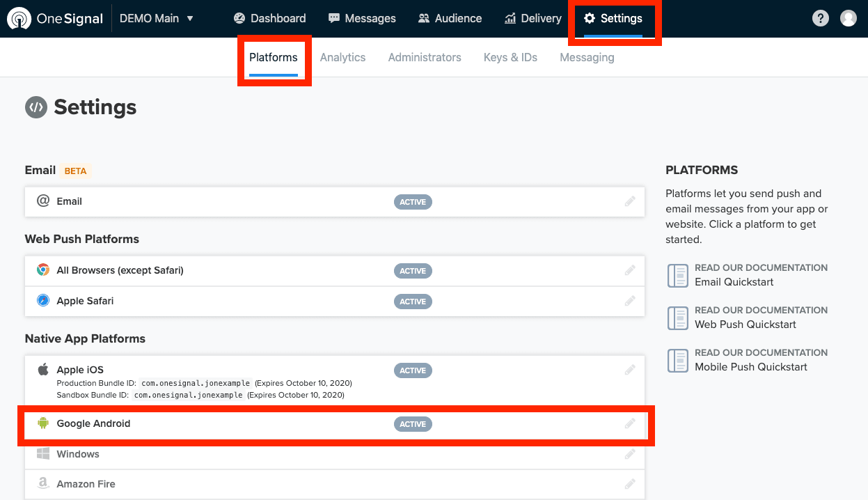Select All Browsers (except Safari) label

pos(120,270)
